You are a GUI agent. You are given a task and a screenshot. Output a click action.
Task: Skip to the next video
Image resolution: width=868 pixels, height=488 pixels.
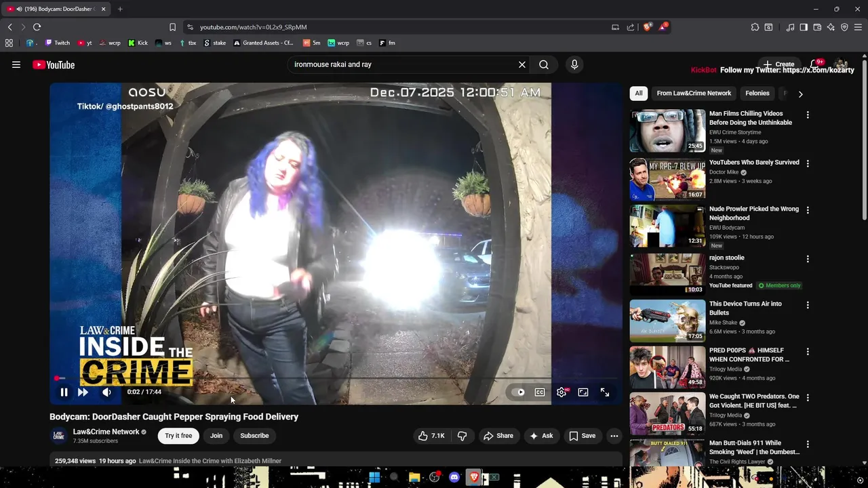(83, 392)
